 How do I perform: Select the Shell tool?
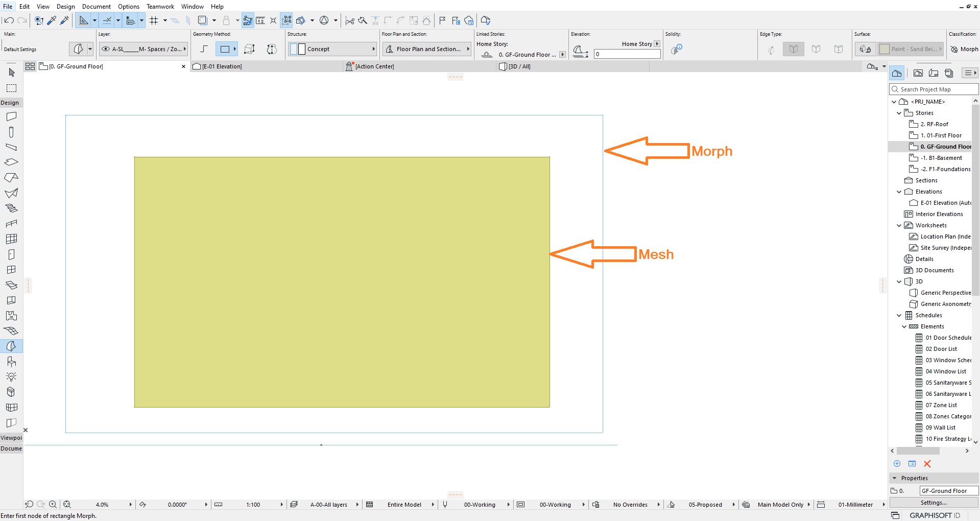click(11, 193)
